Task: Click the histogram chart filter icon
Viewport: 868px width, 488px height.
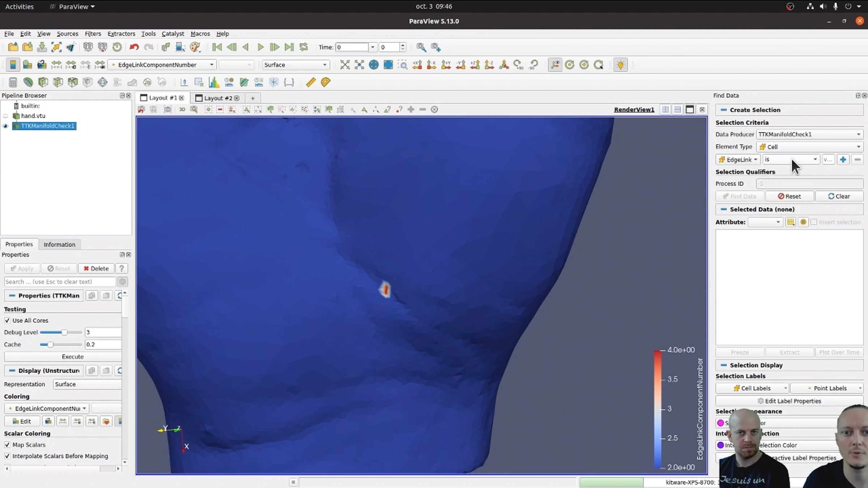Action: pyautogui.click(x=214, y=82)
